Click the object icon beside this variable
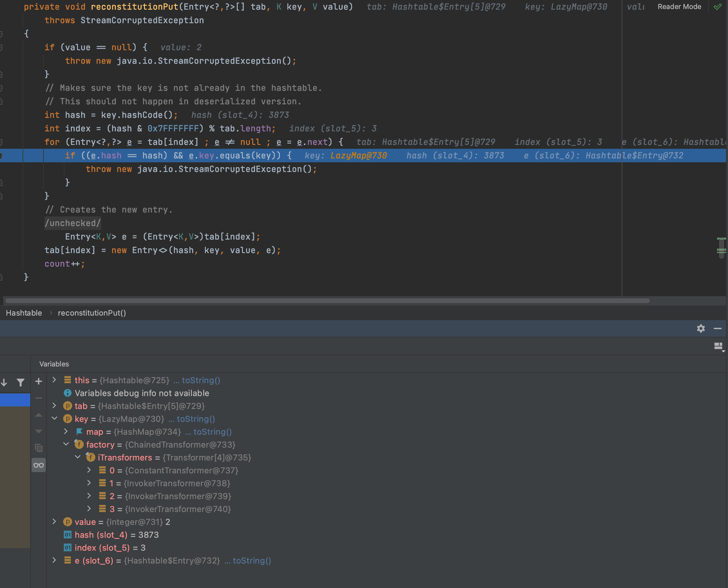The height and width of the screenshot is (588, 728). click(x=67, y=380)
